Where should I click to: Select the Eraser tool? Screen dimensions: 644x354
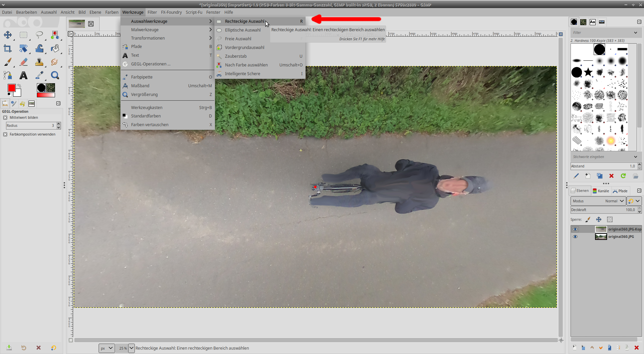(x=23, y=62)
